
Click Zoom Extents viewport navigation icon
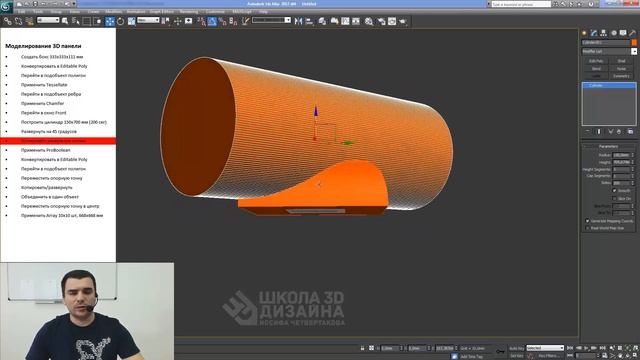pos(628,348)
